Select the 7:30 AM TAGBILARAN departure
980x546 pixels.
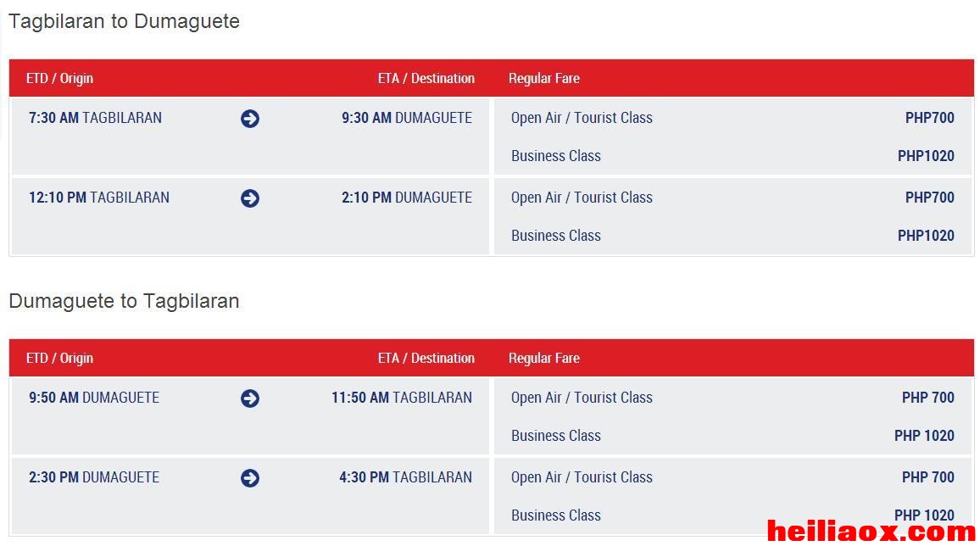click(x=95, y=118)
